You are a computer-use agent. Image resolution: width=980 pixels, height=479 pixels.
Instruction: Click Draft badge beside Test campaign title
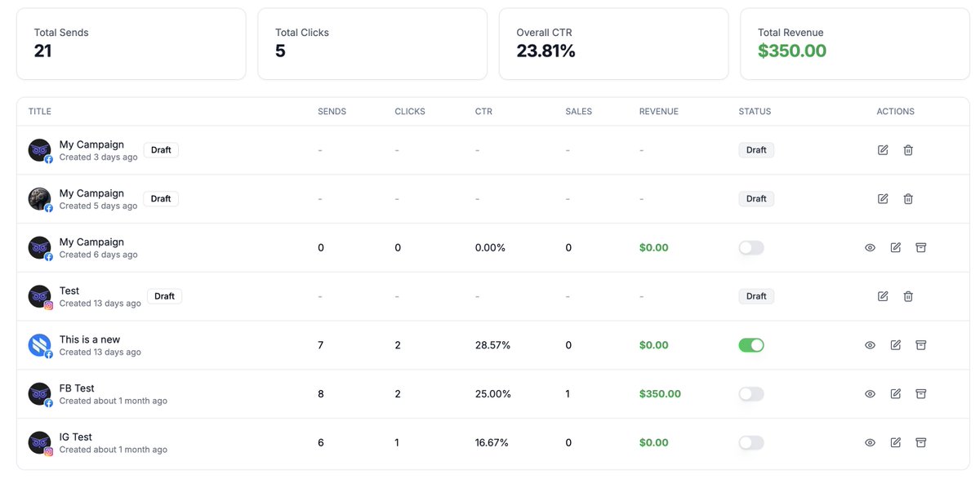click(164, 296)
